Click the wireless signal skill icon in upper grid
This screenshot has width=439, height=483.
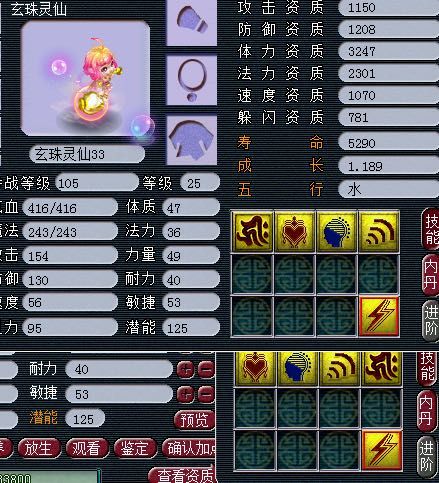pos(379,231)
